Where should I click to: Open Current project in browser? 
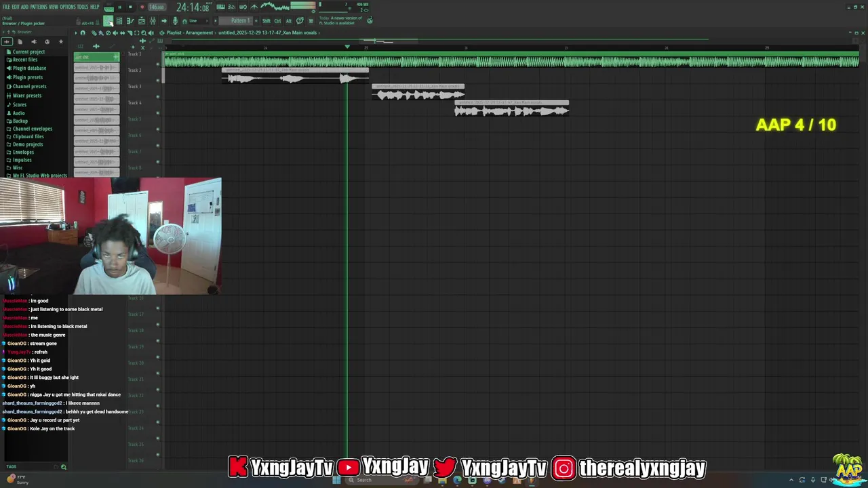(x=28, y=52)
